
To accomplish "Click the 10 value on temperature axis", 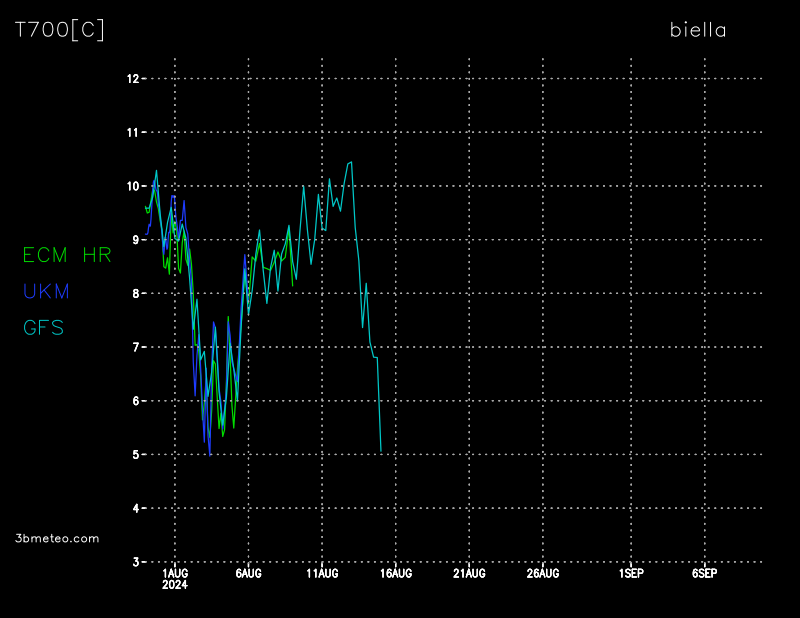I will pyautogui.click(x=130, y=186).
